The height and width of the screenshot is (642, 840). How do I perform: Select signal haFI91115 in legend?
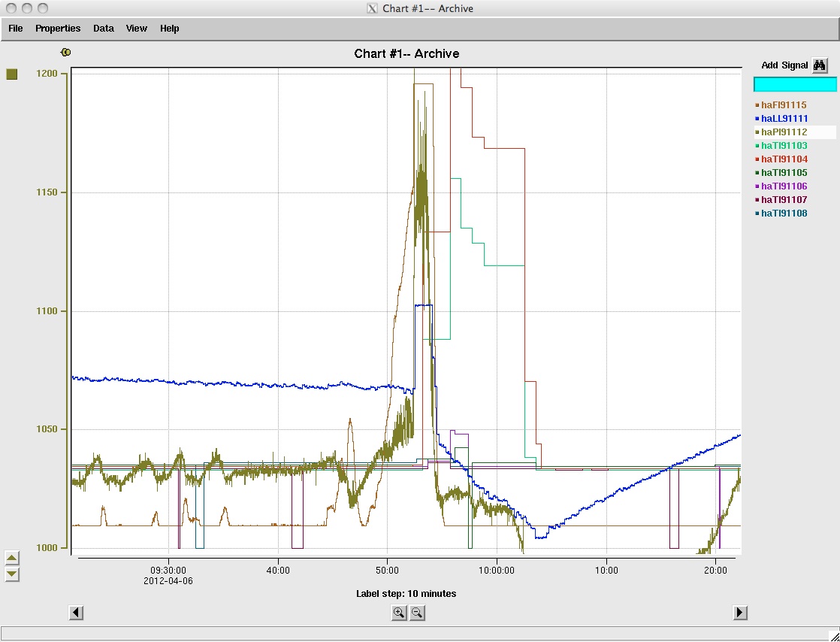pos(784,105)
